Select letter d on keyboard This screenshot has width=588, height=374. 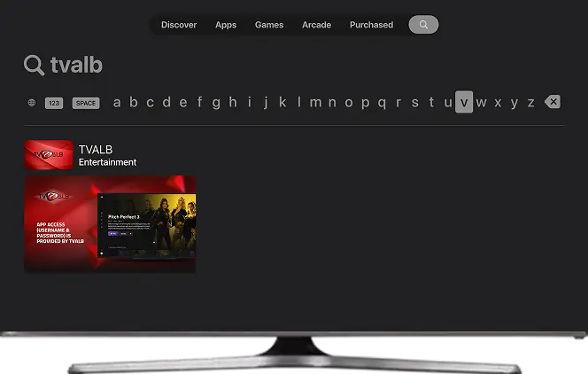(x=166, y=102)
